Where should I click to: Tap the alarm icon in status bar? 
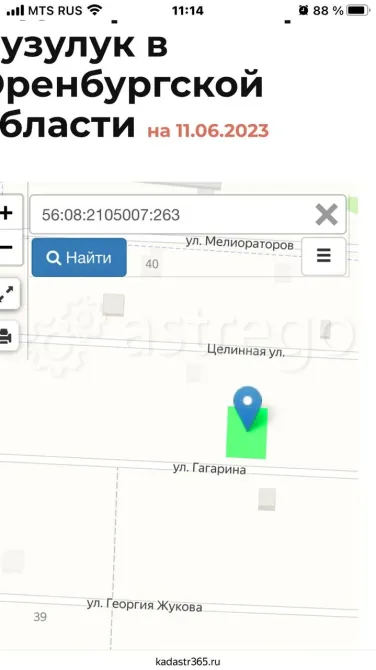click(303, 10)
